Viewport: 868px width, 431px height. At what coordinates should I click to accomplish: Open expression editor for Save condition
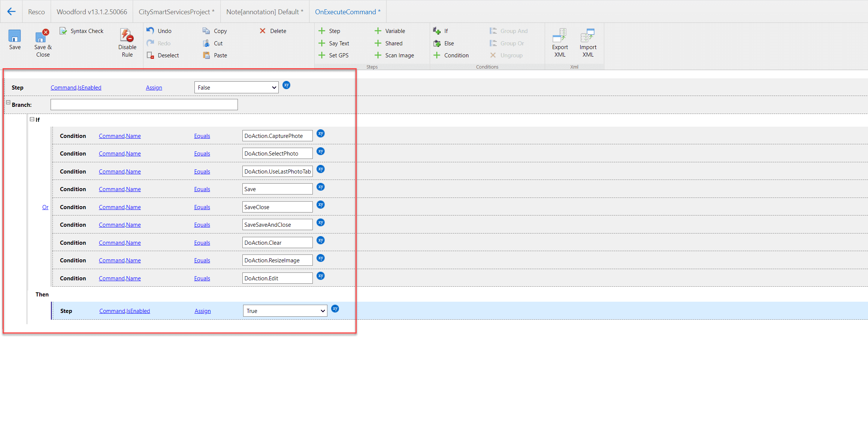pos(320,187)
